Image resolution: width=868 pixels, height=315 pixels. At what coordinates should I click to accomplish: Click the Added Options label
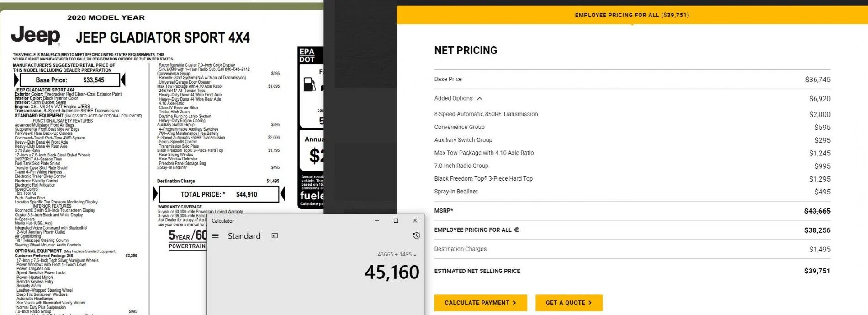click(453, 98)
